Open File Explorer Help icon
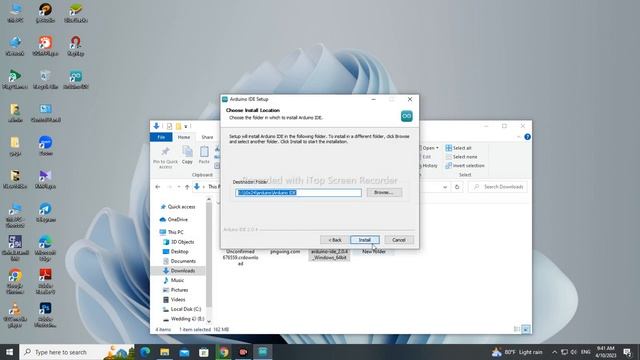Image resolution: width=640 pixels, height=360 pixels. click(x=527, y=137)
